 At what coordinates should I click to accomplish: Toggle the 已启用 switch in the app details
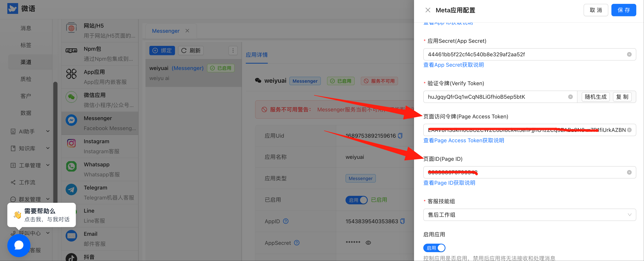pyautogui.click(x=356, y=200)
